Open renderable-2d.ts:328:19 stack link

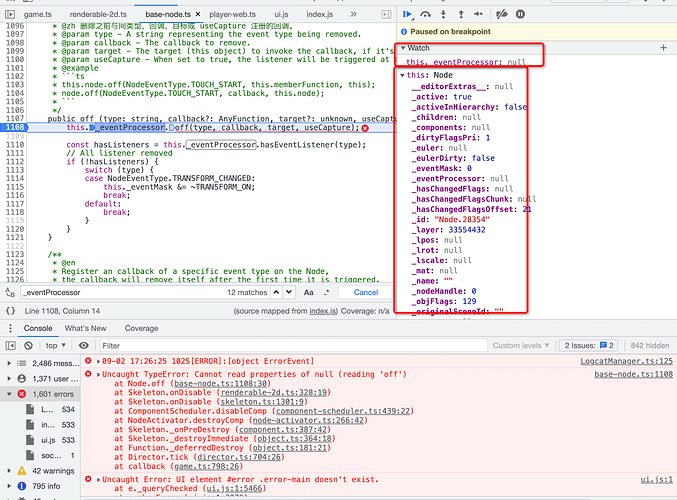pos(275,392)
